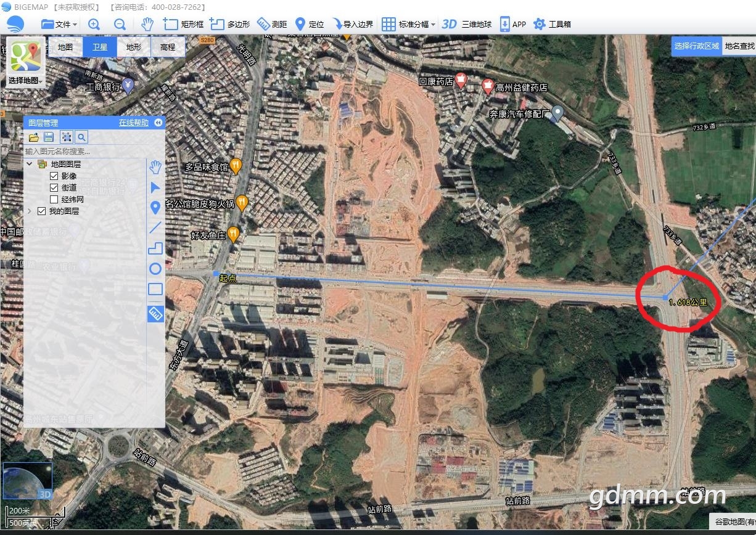Click the BIGEMAP globe logo icon
The height and width of the screenshot is (535, 756).
pyautogui.click(x=15, y=24)
